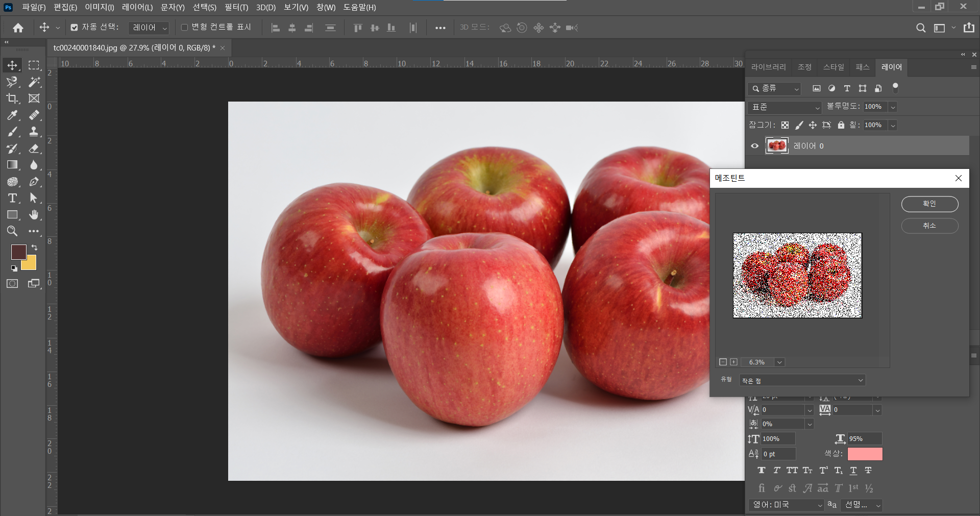Image resolution: width=980 pixels, height=516 pixels.
Task: Select the Crop tool
Action: pyautogui.click(x=12, y=99)
